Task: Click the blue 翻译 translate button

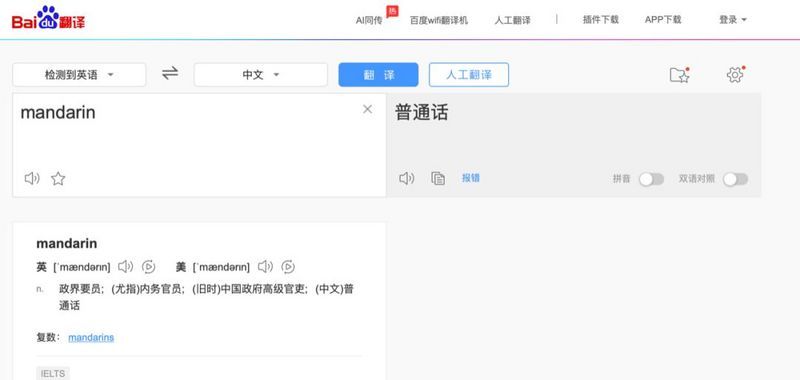Action: [378, 75]
